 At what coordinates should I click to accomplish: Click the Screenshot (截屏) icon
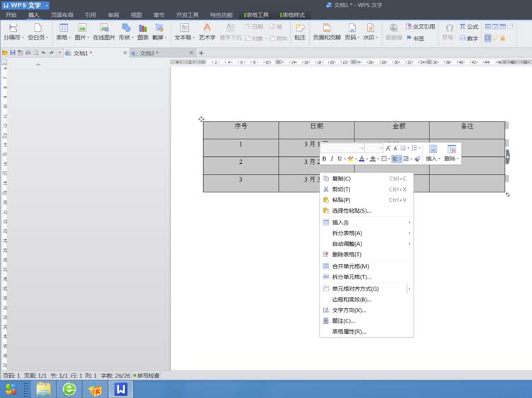(x=159, y=28)
